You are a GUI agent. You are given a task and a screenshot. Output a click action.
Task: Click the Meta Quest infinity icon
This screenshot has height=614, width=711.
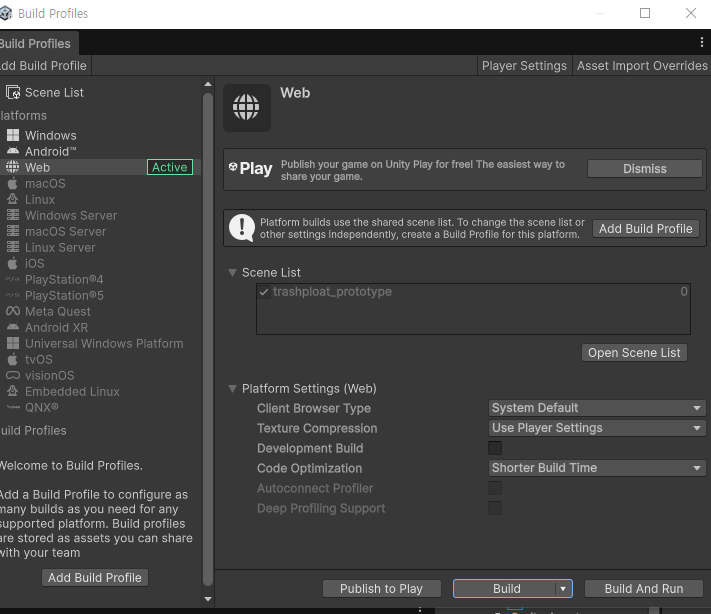point(13,311)
